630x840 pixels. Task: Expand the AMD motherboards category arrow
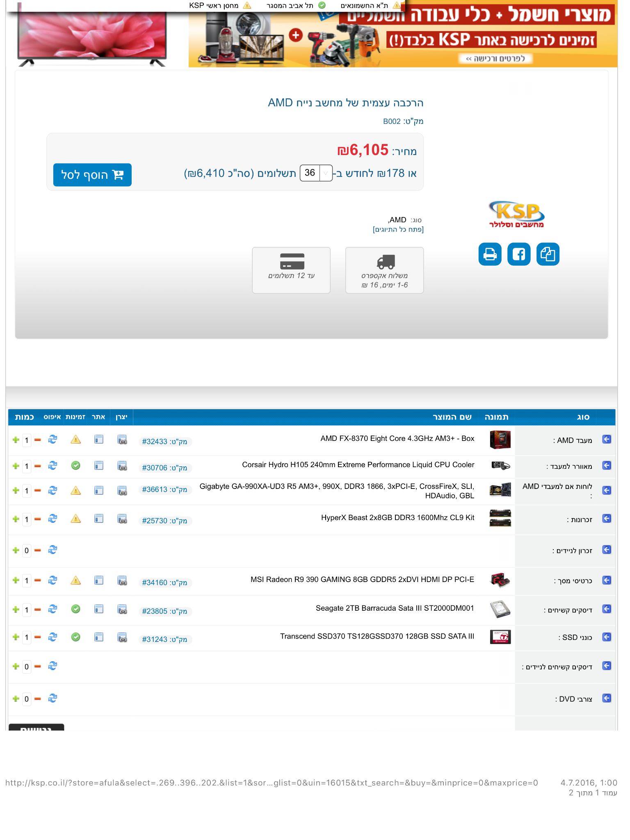[607, 490]
